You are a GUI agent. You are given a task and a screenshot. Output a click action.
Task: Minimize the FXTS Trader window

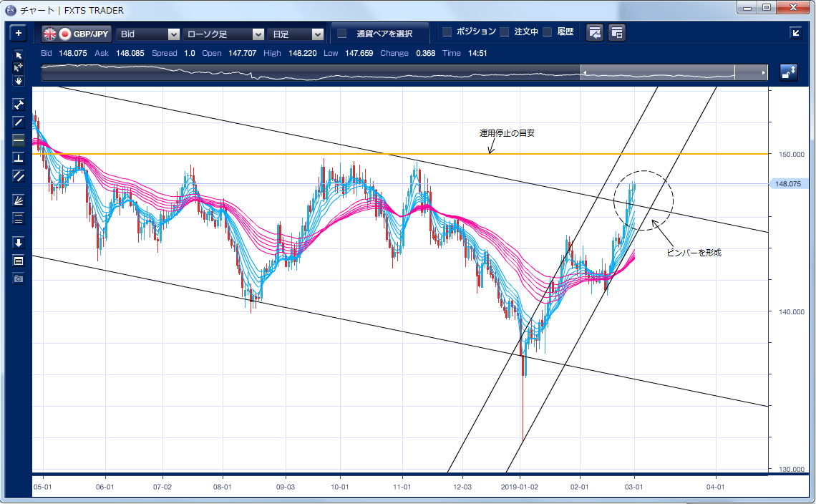tap(747, 7)
